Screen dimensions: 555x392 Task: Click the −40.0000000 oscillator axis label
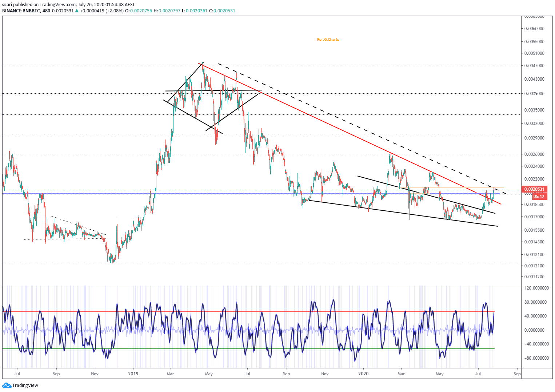(537, 344)
